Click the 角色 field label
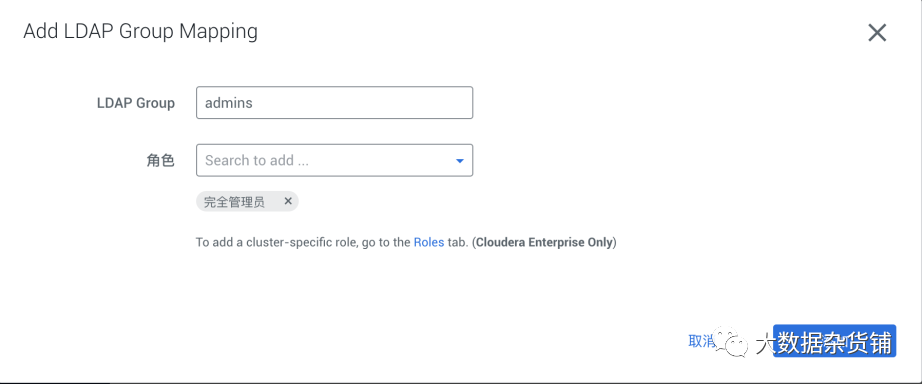 click(x=161, y=161)
